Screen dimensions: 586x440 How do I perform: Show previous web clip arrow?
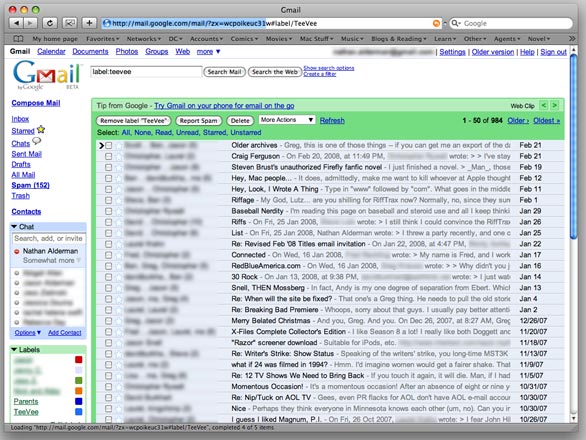[x=544, y=105]
